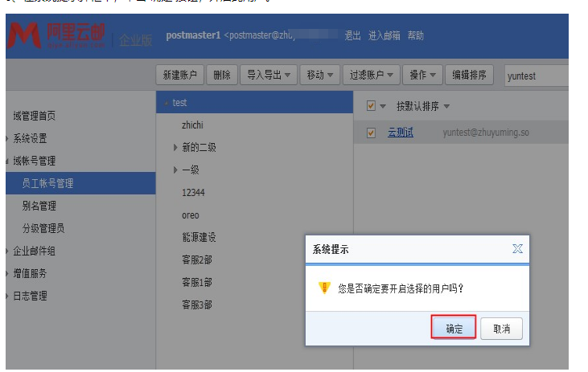Click the 阿里云邮 logo
Image resolution: width=588 pixels, height=372 pixels.
(56, 35)
